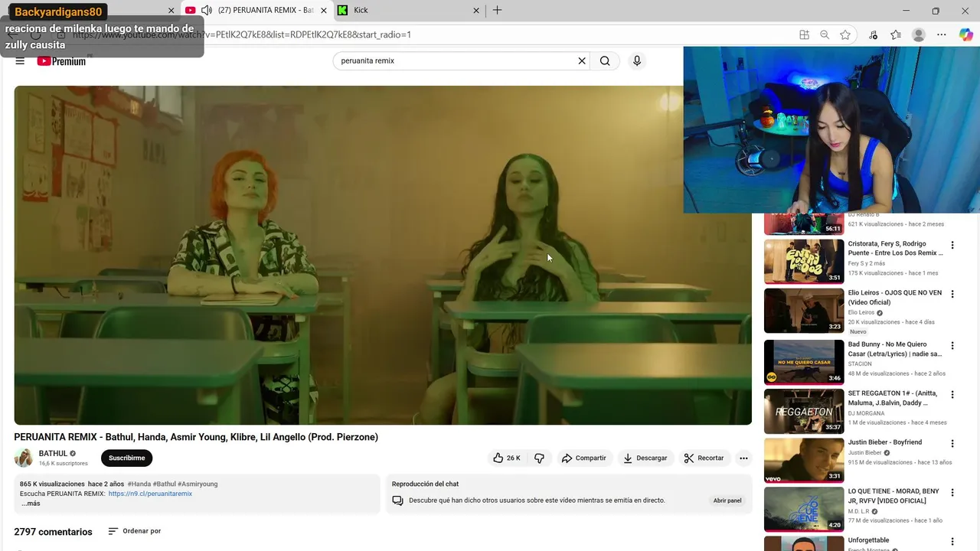Image resolution: width=980 pixels, height=551 pixels.
Task: Open options for Bad Bunny video
Action: [952, 346]
